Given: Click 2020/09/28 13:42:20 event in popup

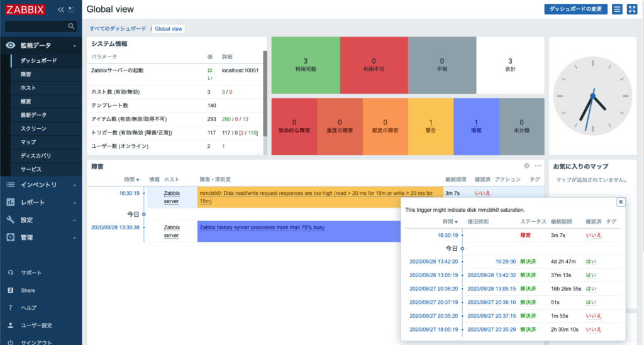Looking at the screenshot, I should click(434, 261).
